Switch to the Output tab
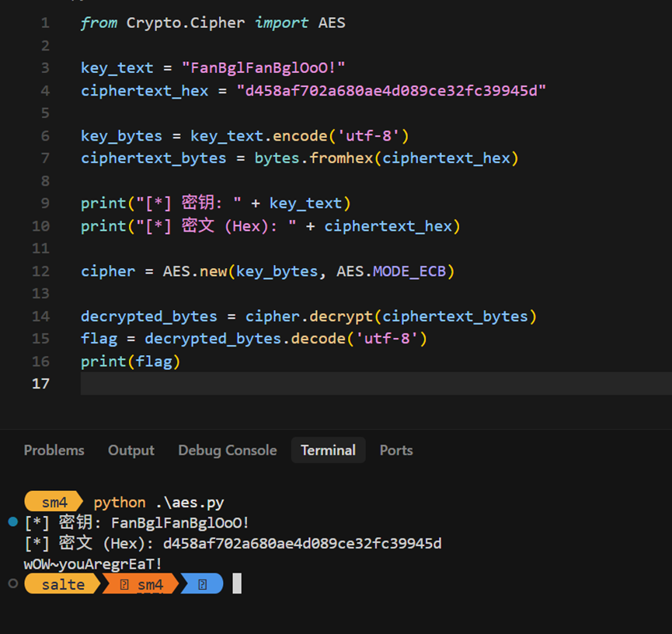Screen dimensions: 672x634 (131, 450)
